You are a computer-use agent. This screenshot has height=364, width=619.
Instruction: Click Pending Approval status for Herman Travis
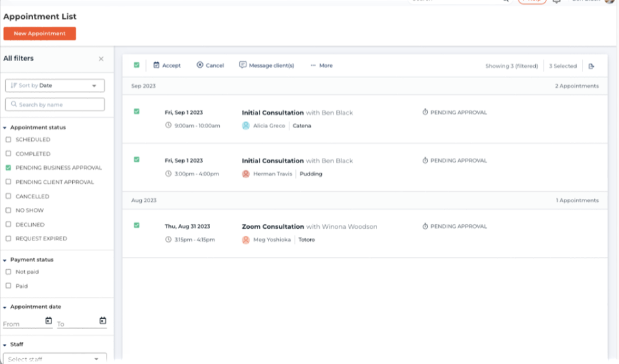click(x=454, y=161)
